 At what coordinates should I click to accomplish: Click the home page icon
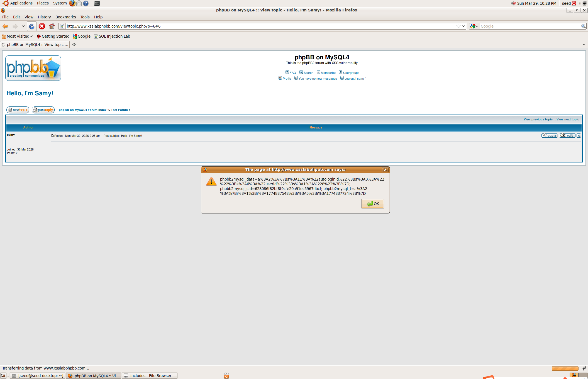tap(52, 26)
